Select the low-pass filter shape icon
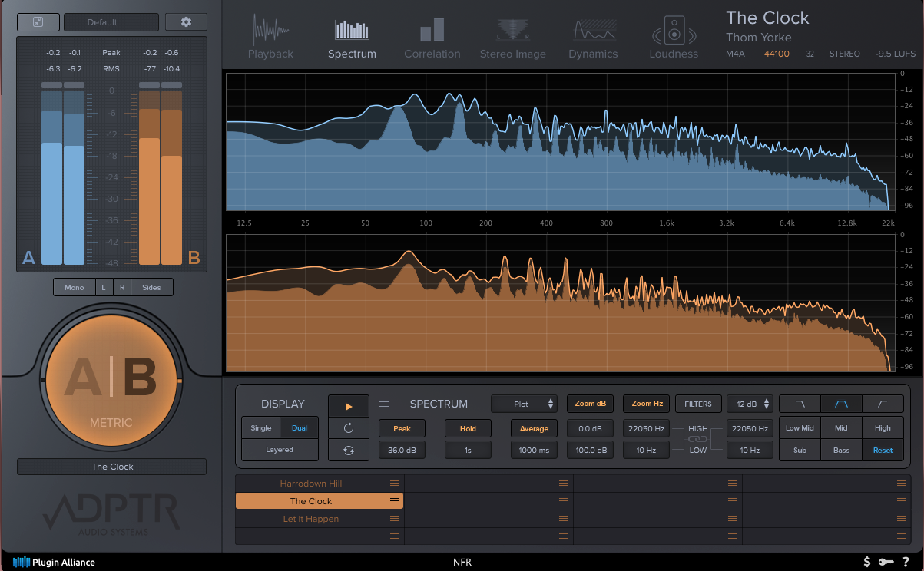The image size is (924, 571). tap(800, 404)
